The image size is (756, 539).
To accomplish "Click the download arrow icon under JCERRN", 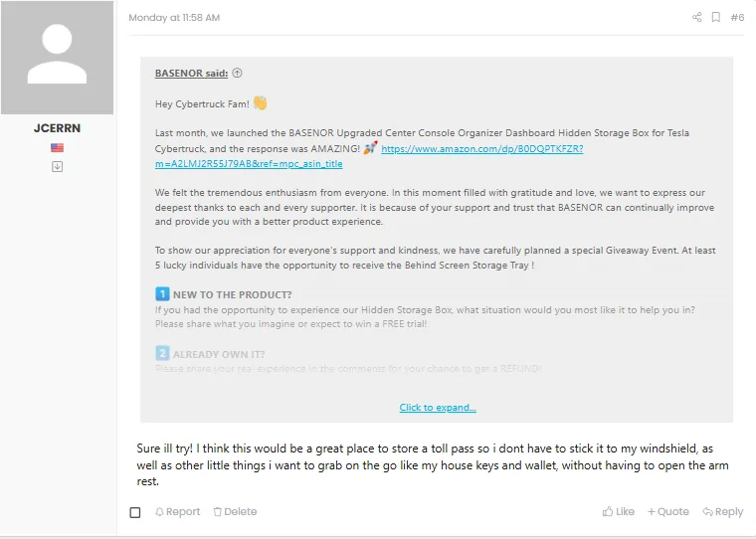I will click(57, 167).
